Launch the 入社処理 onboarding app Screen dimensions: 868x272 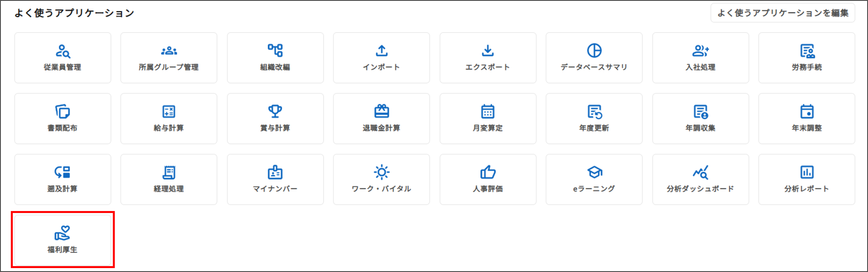(x=700, y=58)
